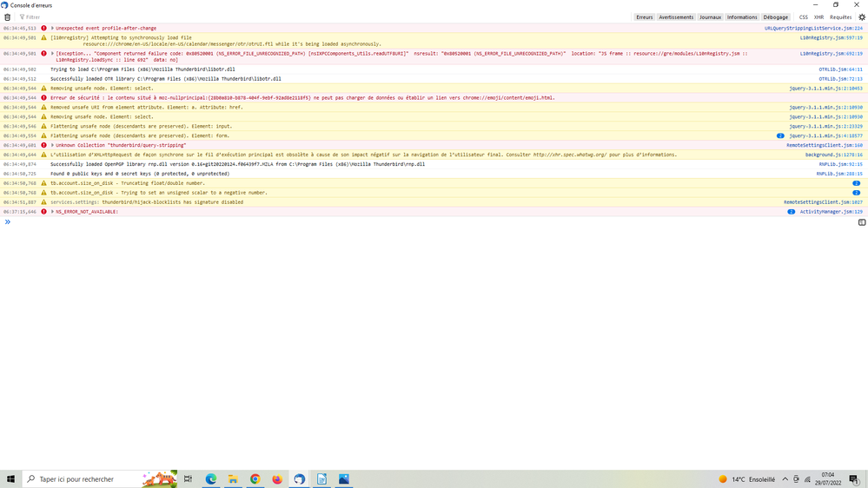Toggle CSS filter
This screenshot has width=868, height=488.
click(x=803, y=17)
